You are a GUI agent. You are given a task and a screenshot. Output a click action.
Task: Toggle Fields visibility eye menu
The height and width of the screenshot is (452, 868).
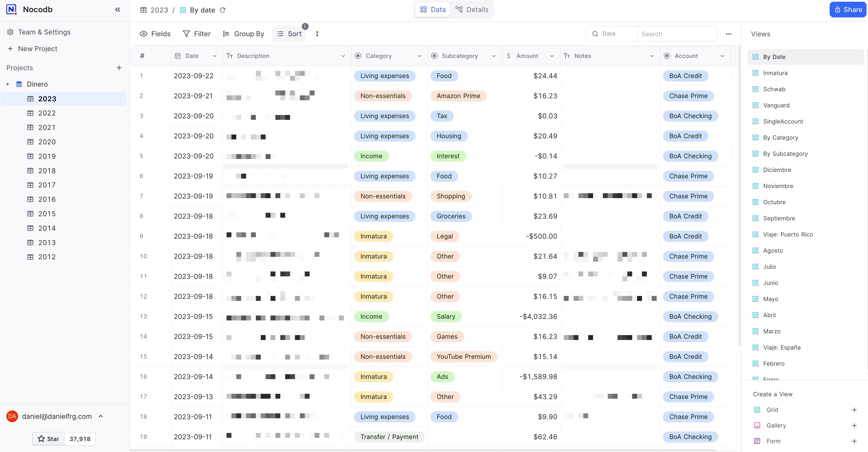[155, 34]
